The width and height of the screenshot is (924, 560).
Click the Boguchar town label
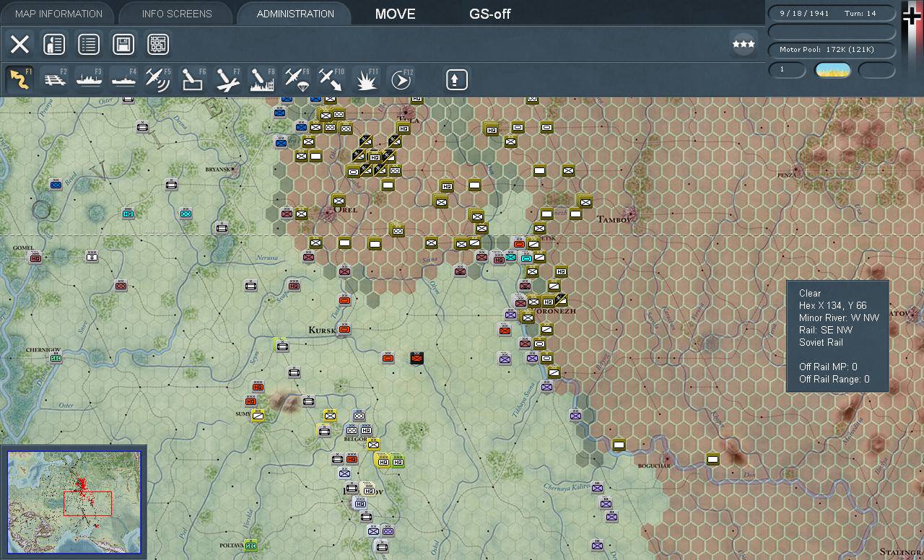click(x=654, y=466)
